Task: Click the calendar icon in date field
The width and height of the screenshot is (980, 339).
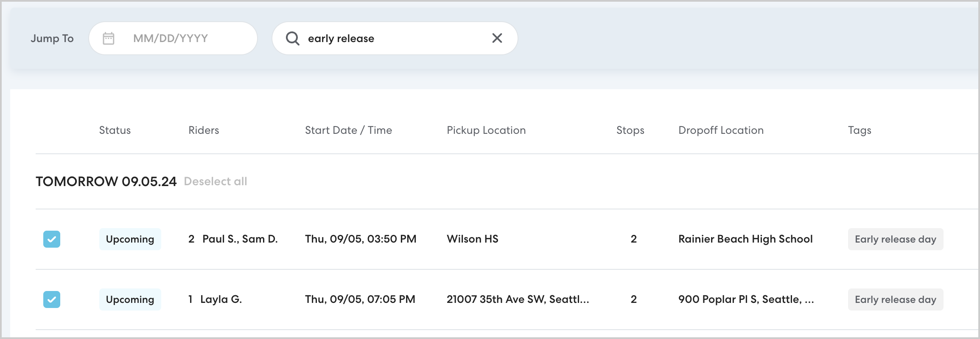Action: (x=109, y=38)
